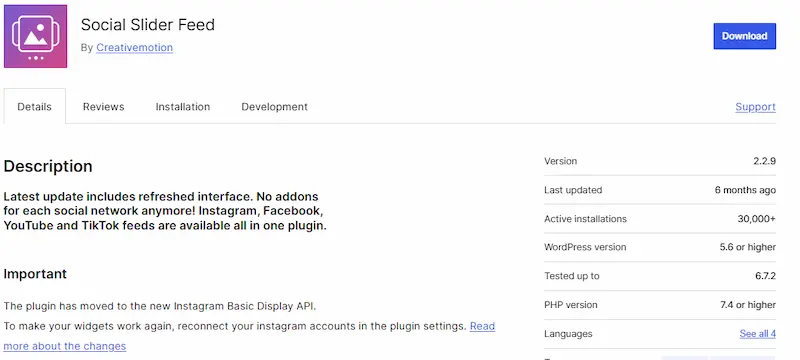800x360 pixels.
Task: Click the 'PHP version' label
Action: tap(571, 305)
